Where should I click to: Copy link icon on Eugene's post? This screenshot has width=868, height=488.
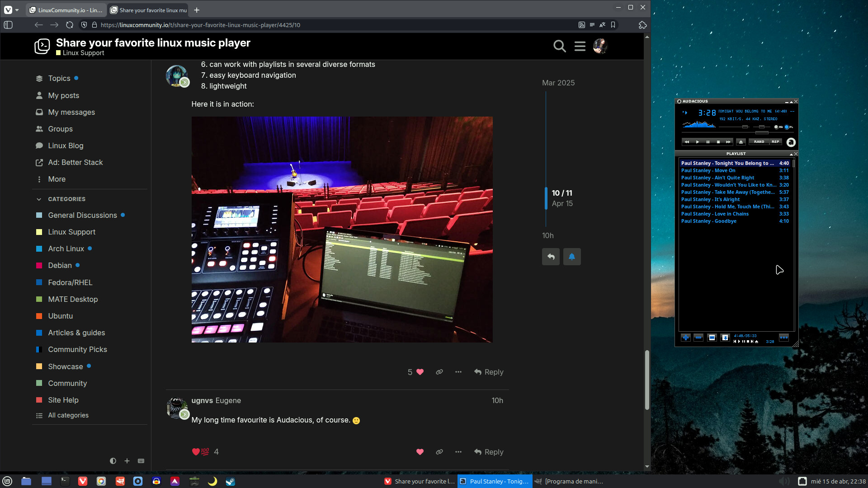pyautogui.click(x=439, y=452)
